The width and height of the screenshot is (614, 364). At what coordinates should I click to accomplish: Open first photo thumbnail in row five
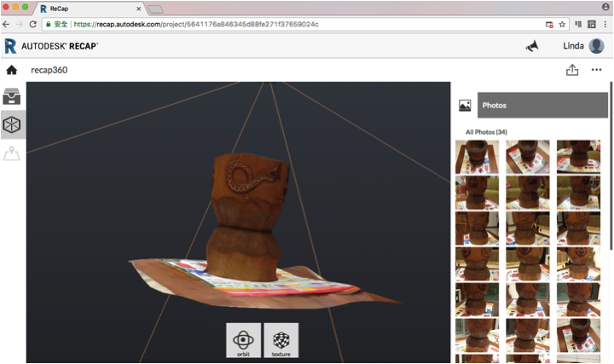(477, 300)
